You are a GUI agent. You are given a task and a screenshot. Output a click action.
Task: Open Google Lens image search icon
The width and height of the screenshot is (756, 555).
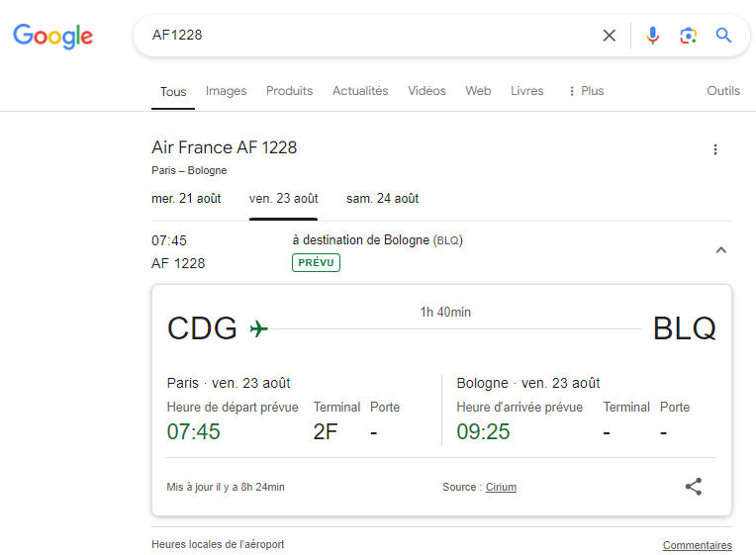click(x=688, y=36)
